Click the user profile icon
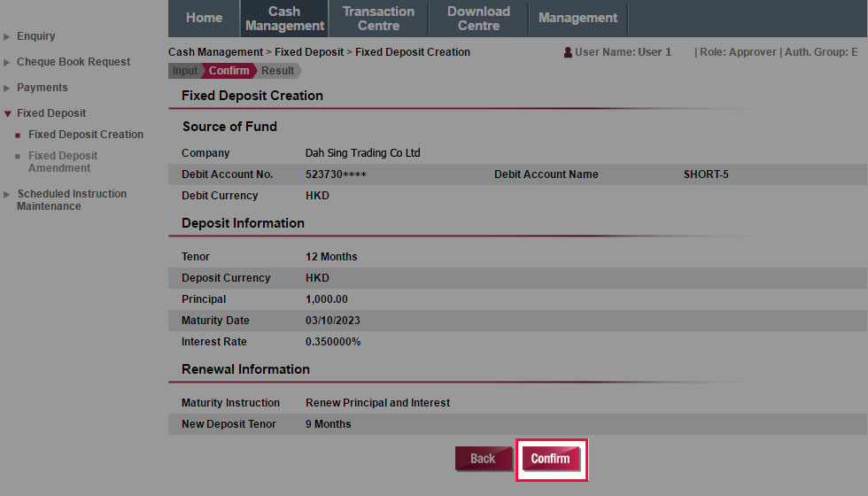The width and height of the screenshot is (868, 496). coord(568,52)
